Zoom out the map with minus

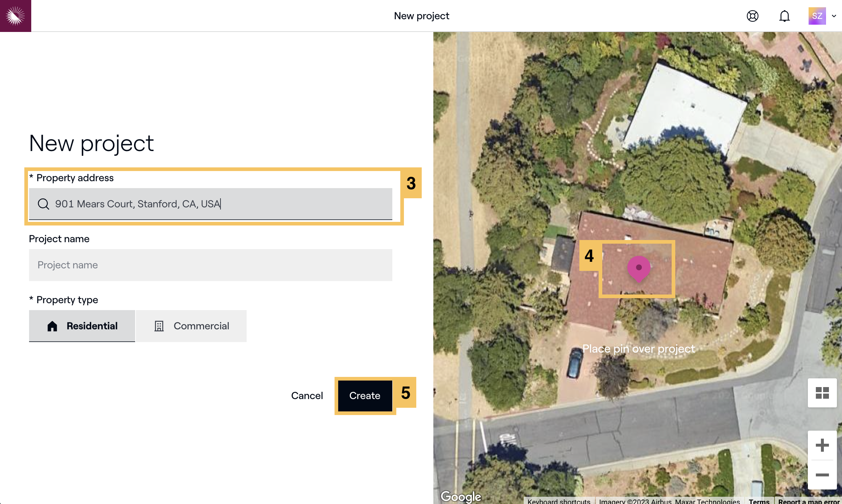pyautogui.click(x=822, y=475)
